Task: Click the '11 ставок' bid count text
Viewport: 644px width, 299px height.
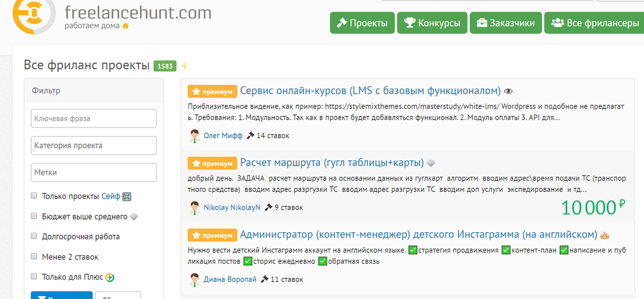Action: [x=287, y=279]
